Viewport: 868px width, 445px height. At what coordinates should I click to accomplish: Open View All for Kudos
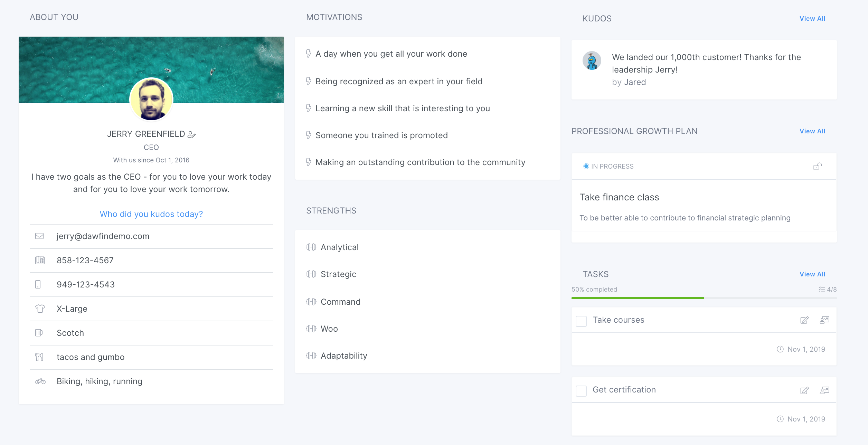click(812, 19)
